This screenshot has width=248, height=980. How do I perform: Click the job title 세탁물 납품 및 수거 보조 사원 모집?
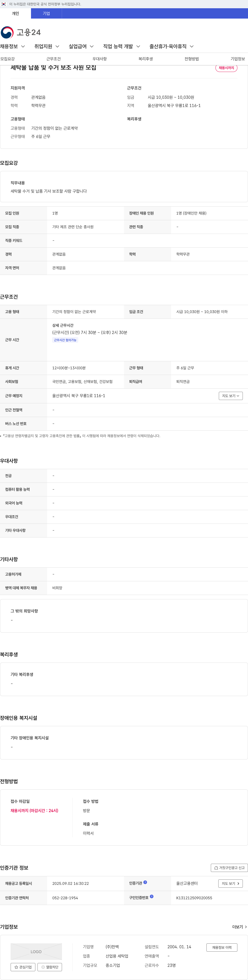pos(53,68)
